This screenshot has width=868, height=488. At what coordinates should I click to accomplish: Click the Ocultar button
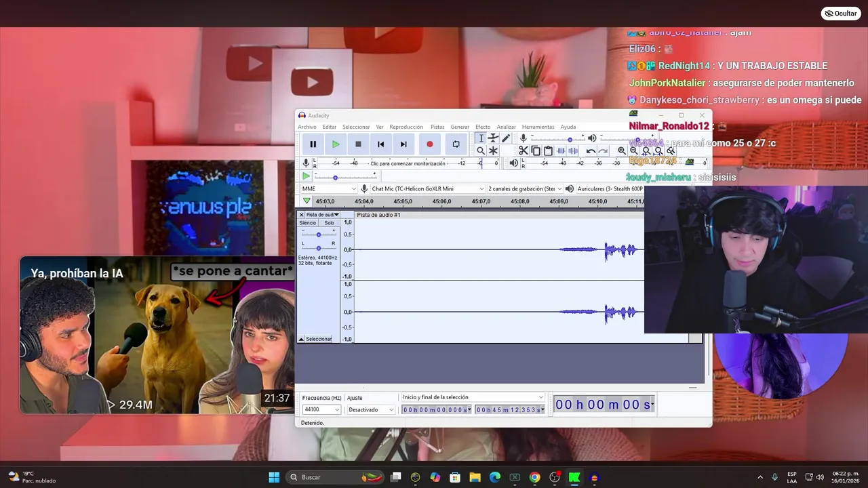pyautogui.click(x=840, y=14)
